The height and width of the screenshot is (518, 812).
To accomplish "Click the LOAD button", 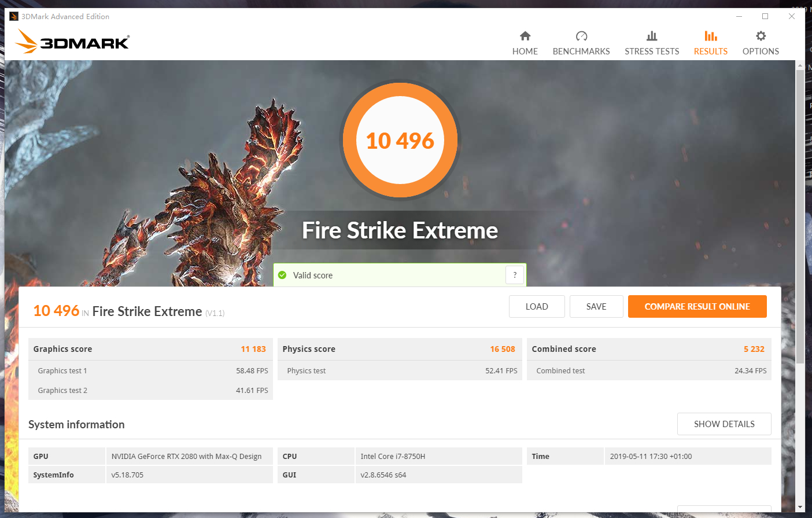I will pyautogui.click(x=537, y=307).
